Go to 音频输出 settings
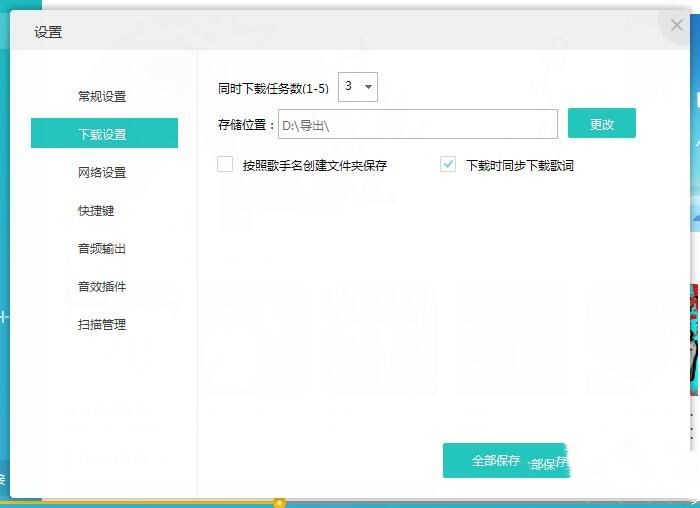The width and height of the screenshot is (700, 508). (x=102, y=248)
